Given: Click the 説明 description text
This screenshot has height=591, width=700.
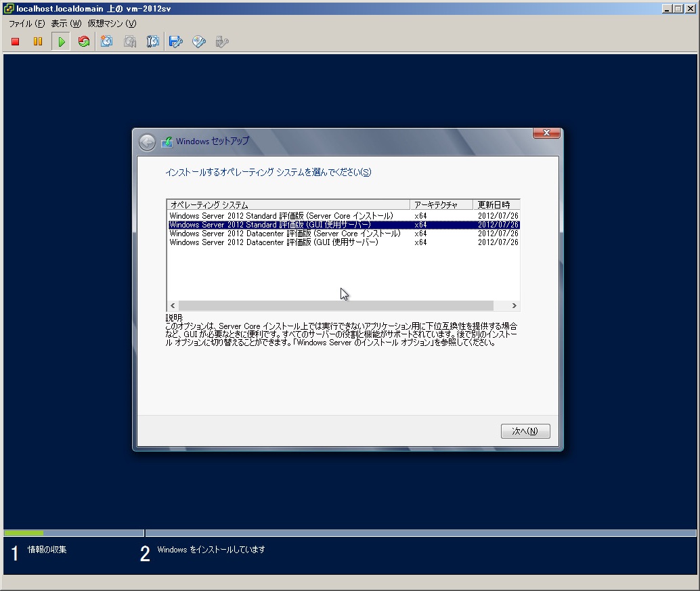Looking at the screenshot, I should pyautogui.click(x=341, y=334).
